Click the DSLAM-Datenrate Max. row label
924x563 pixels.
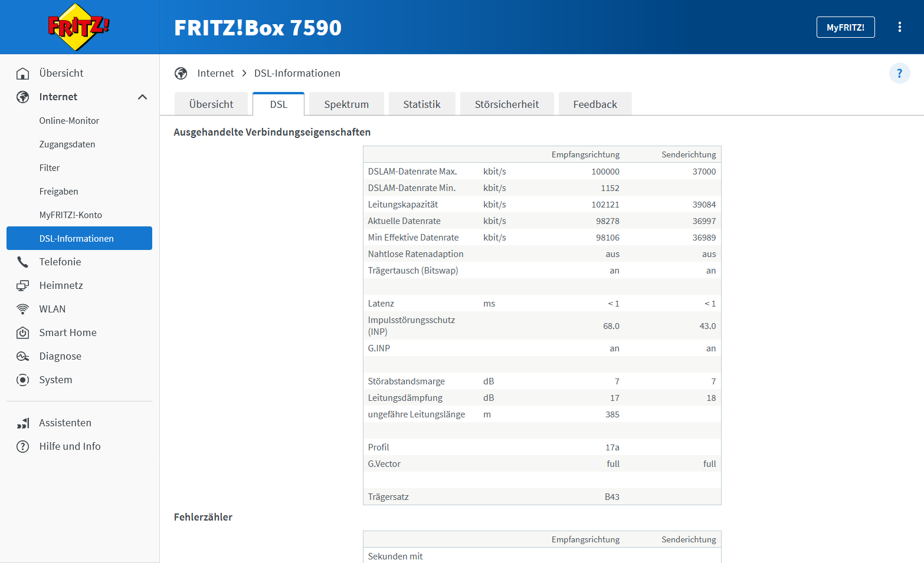412,172
